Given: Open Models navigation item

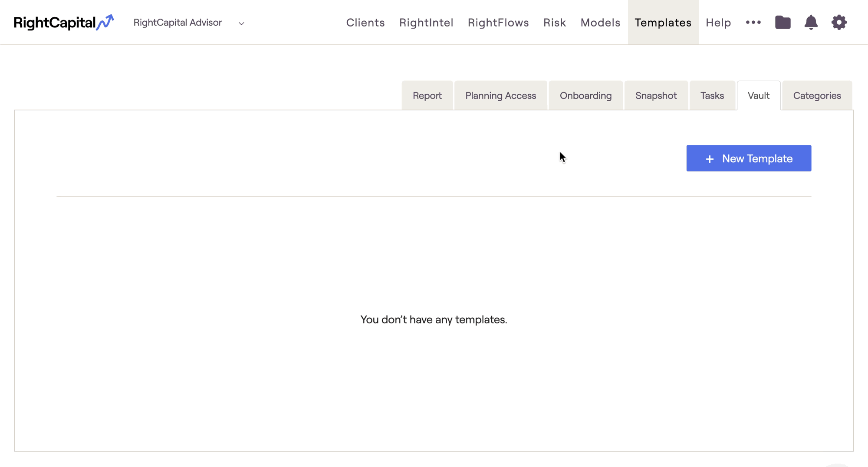Looking at the screenshot, I should pyautogui.click(x=600, y=23).
